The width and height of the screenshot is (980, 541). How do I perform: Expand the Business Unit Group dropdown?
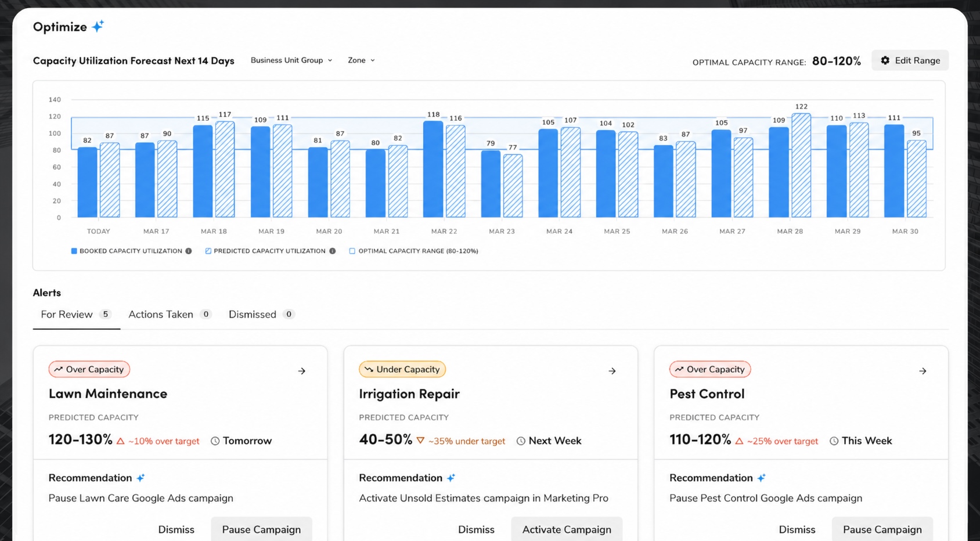coord(291,60)
